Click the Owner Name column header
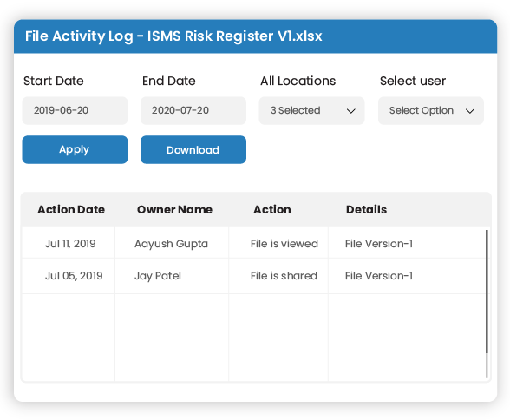Viewport: 510px width, 420px height. point(174,209)
